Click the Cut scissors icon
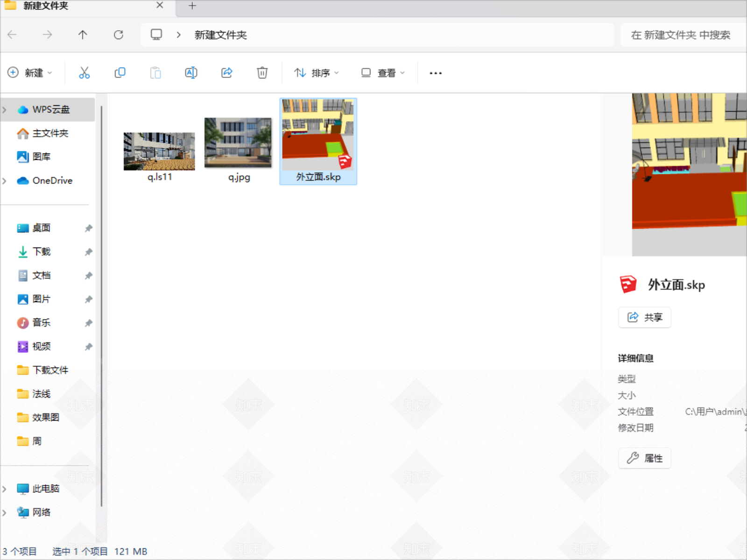The width and height of the screenshot is (747, 560). (x=84, y=73)
